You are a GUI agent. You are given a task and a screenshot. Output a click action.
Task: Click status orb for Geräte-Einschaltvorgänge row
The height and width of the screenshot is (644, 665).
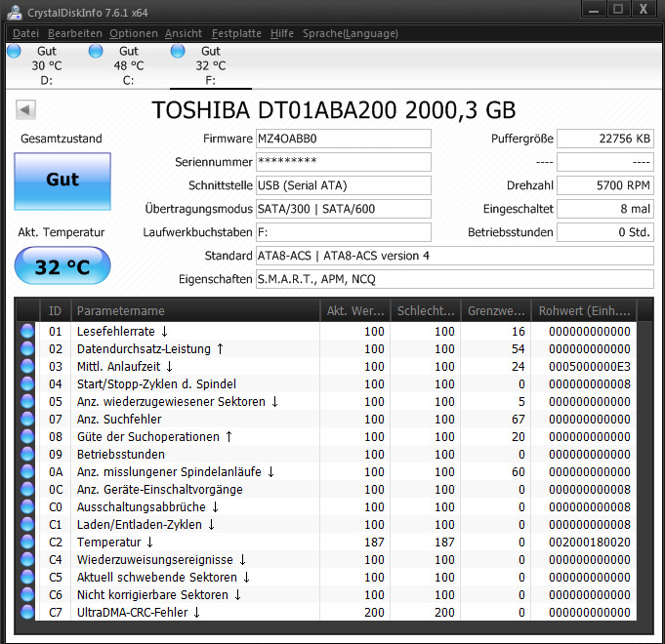(x=27, y=490)
